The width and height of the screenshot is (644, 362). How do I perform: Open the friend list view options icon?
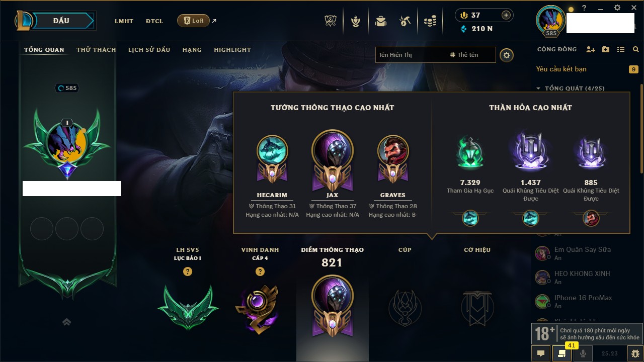[621, 49]
